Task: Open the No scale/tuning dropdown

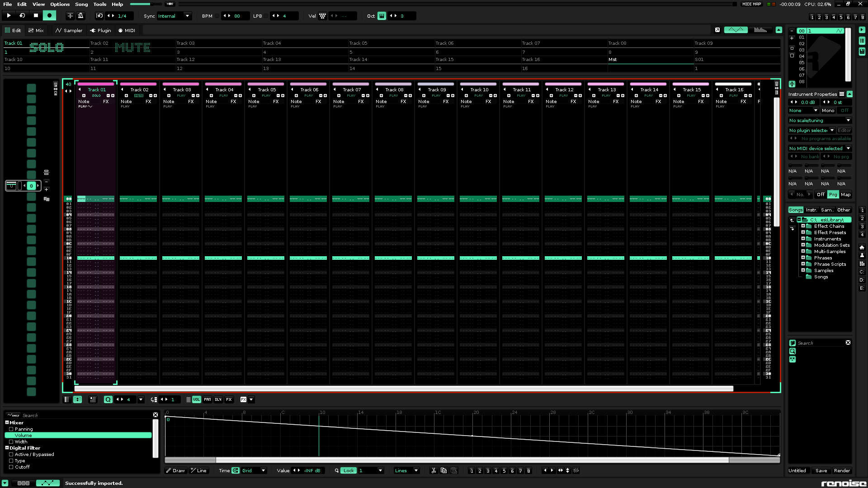Action: (820, 121)
